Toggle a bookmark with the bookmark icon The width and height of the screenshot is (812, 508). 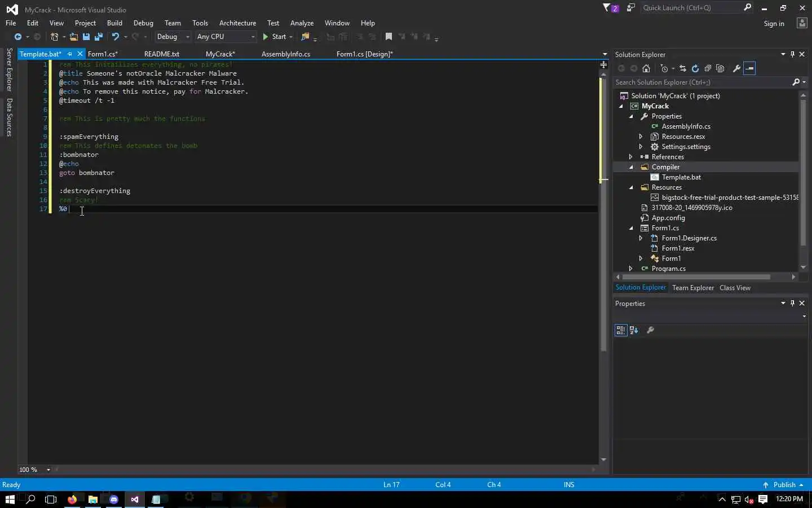tap(389, 37)
